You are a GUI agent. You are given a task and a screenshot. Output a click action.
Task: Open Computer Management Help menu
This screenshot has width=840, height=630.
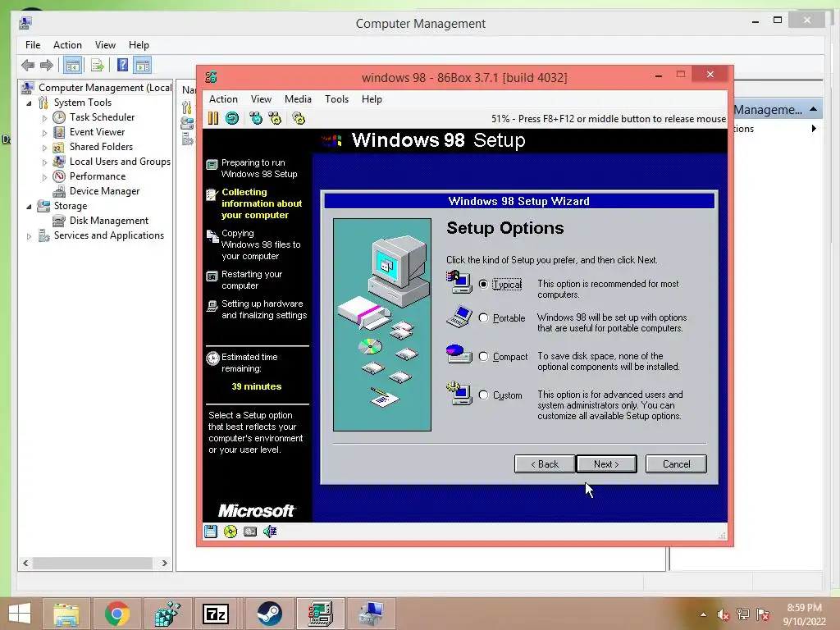pyautogui.click(x=139, y=45)
